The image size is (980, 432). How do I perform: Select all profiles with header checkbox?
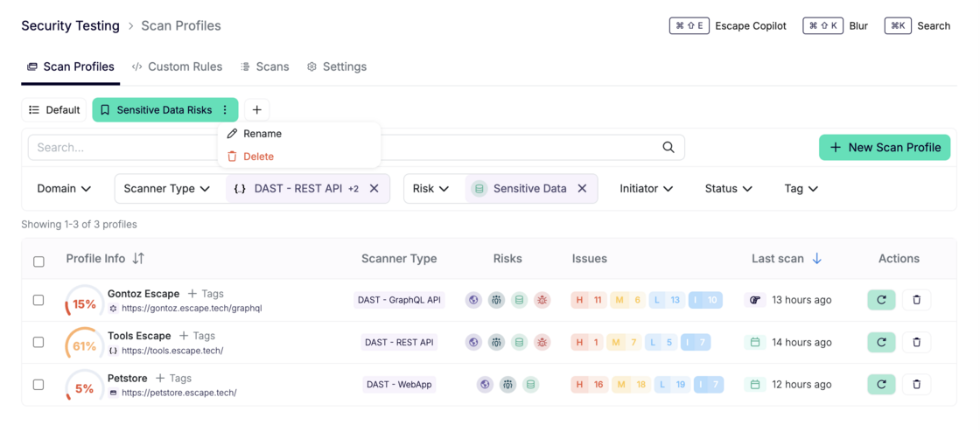coord(38,261)
